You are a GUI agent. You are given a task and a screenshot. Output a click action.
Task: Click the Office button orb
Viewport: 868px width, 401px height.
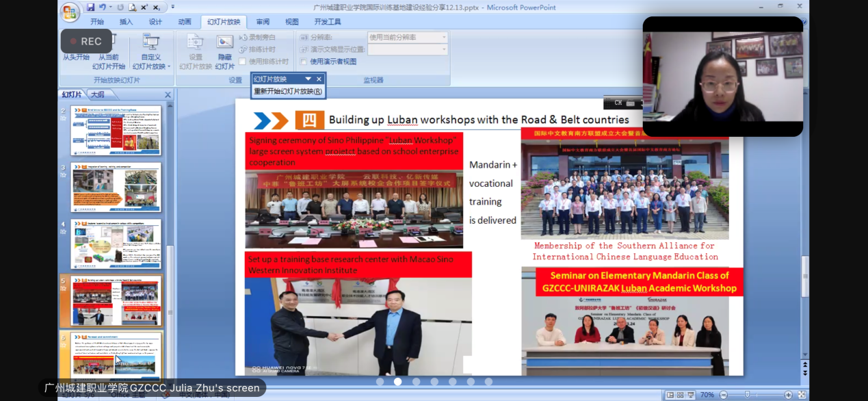tap(70, 12)
